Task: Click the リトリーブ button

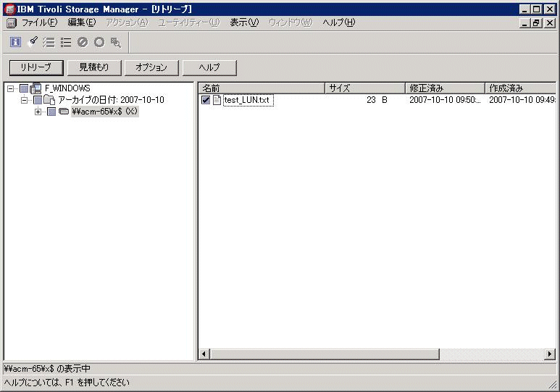Action: 36,67
